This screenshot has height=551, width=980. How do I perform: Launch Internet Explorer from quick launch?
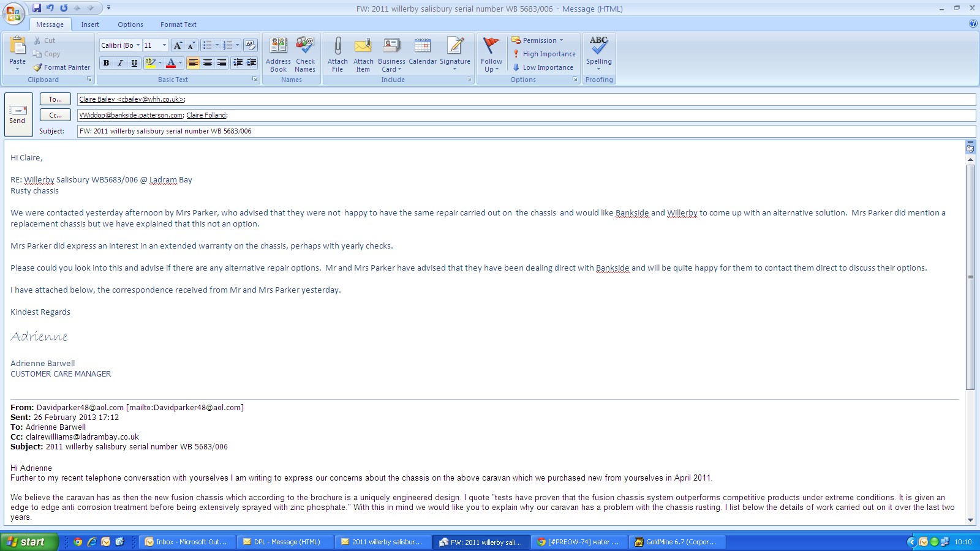click(x=92, y=542)
